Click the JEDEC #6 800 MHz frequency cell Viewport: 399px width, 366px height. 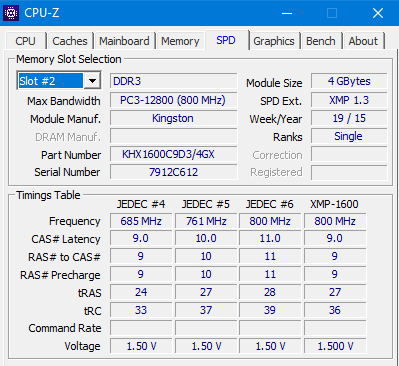(270, 221)
